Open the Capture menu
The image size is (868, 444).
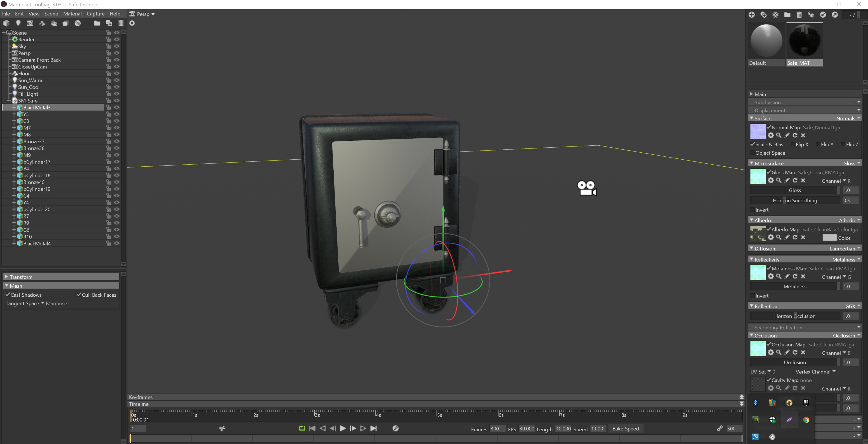point(95,14)
